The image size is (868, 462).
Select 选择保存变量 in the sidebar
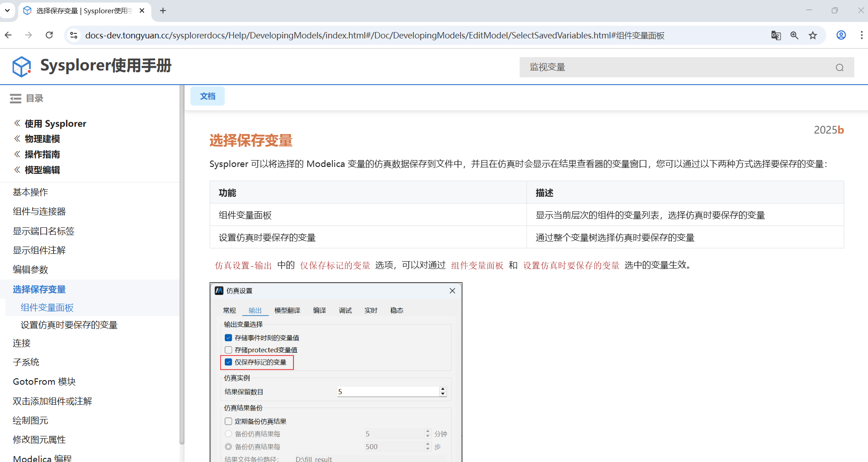[x=39, y=290]
